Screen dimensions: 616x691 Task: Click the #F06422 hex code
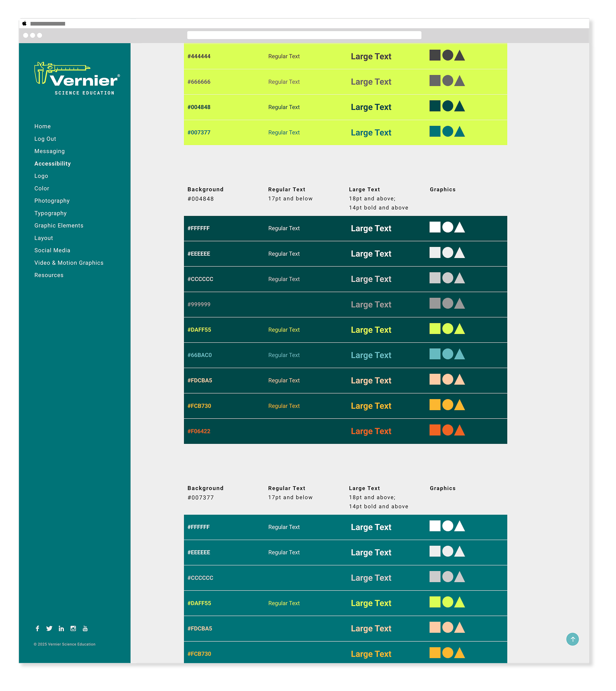click(199, 431)
